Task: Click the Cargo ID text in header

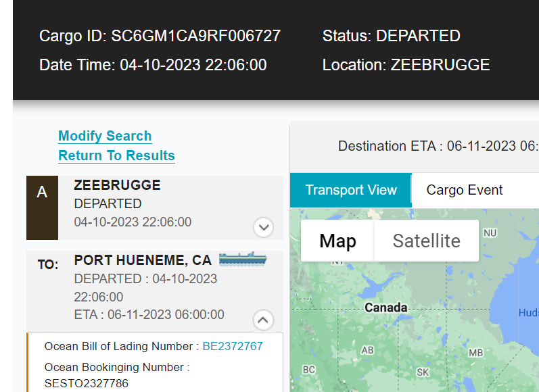Action: [x=160, y=36]
